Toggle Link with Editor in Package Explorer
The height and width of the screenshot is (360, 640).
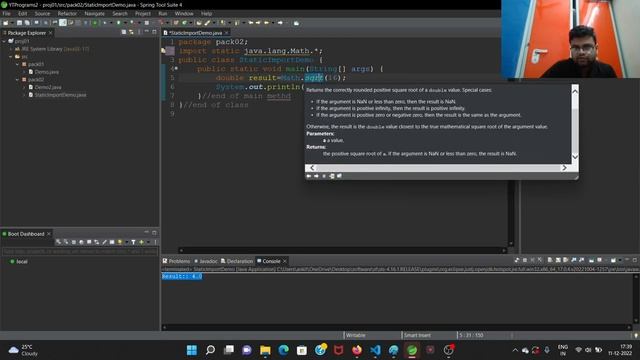point(131,32)
